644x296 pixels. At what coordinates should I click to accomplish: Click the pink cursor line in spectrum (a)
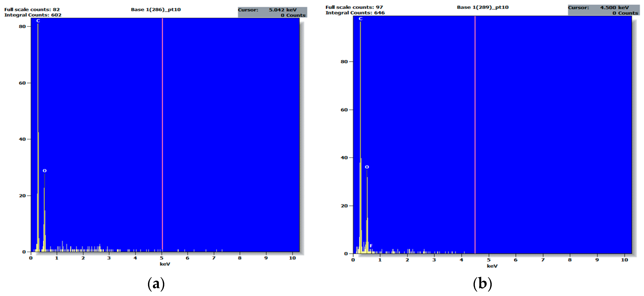(162, 125)
